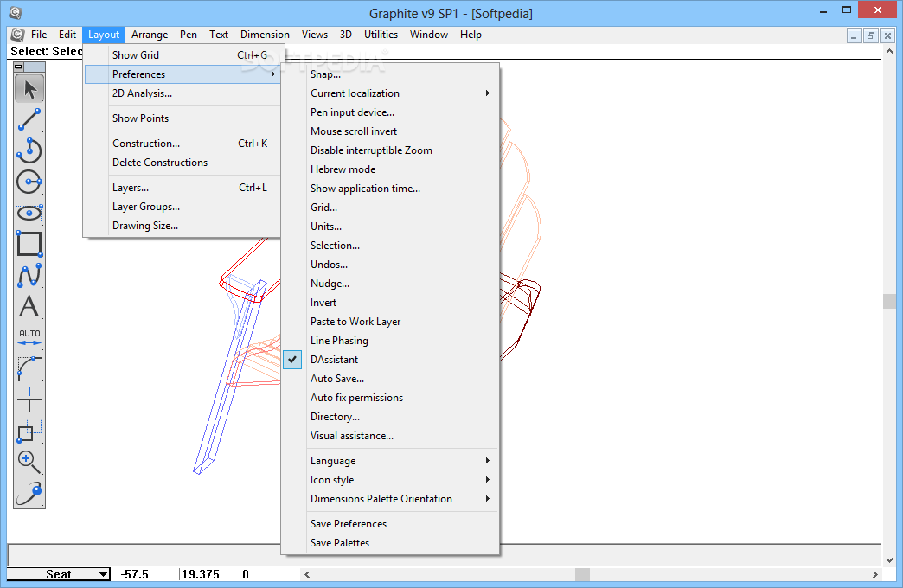Select the Fillet tool
The image size is (903, 588).
29,368
